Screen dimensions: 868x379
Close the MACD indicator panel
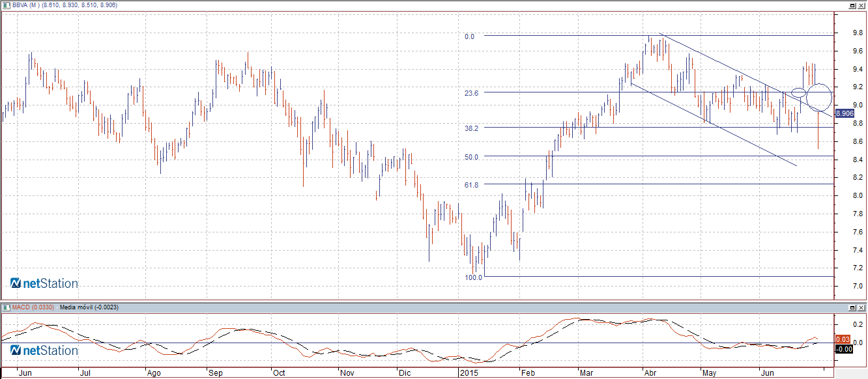click(x=861, y=307)
